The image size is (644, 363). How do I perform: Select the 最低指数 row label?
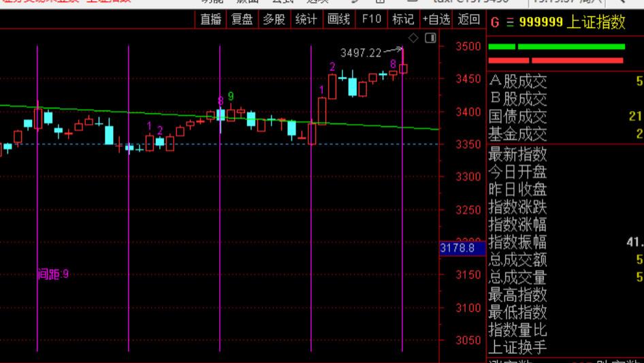518,313
